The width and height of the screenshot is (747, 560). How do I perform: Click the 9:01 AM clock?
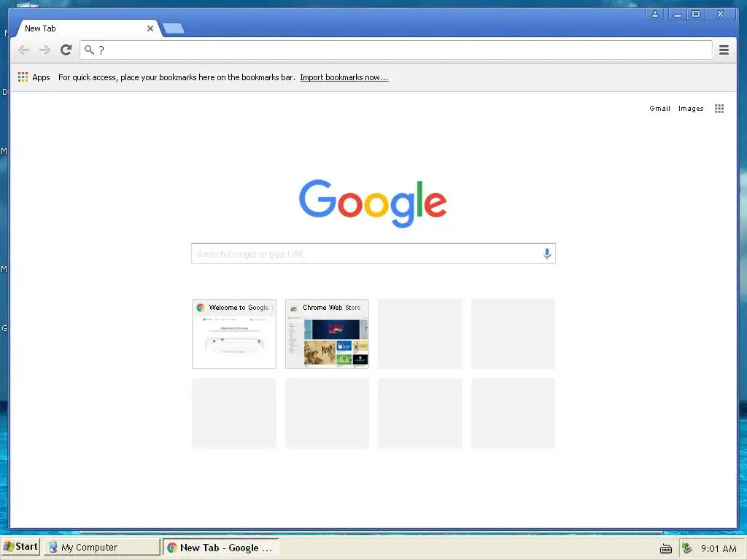click(x=719, y=548)
